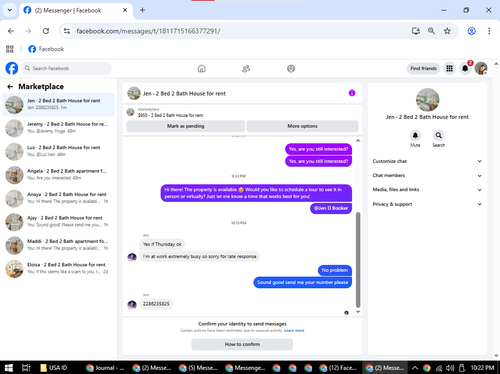The height and width of the screenshot is (374, 500).
Task: Open Jeremy's conversation in the list
Action: [59, 128]
